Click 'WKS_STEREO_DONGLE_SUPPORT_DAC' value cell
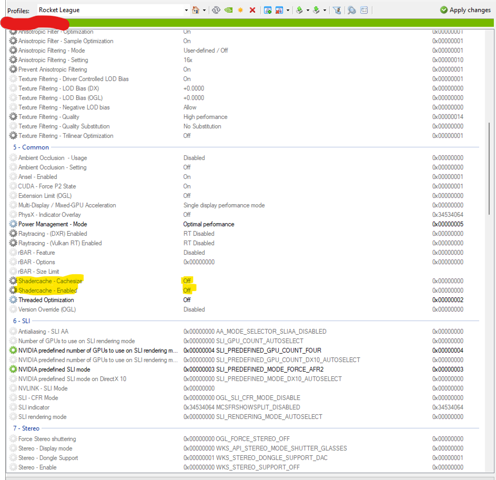 pos(255,458)
